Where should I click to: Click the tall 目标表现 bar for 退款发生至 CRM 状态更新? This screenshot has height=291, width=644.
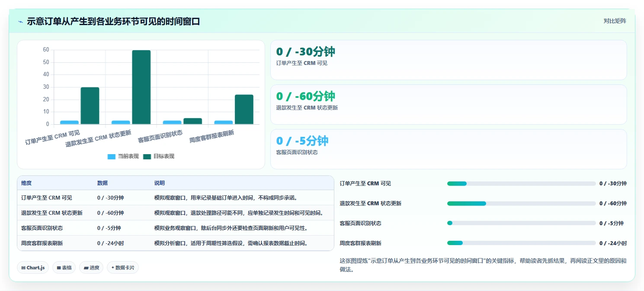(141, 87)
